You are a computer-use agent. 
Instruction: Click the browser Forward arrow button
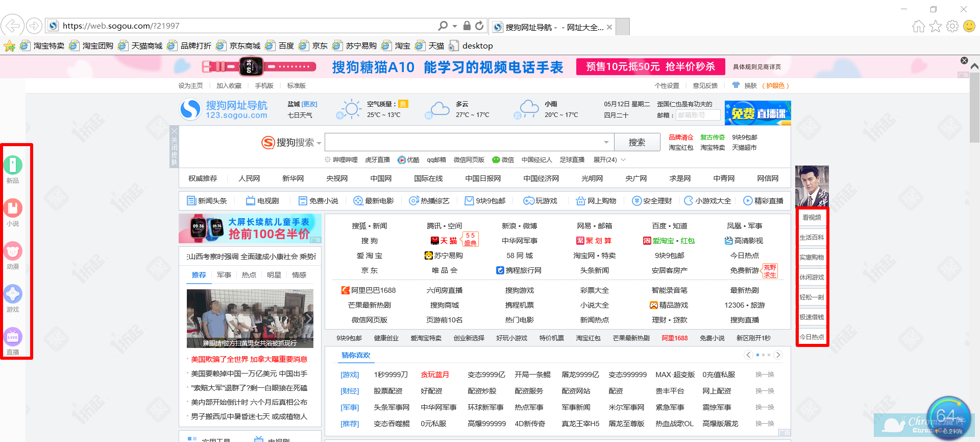[x=34, y=25]
